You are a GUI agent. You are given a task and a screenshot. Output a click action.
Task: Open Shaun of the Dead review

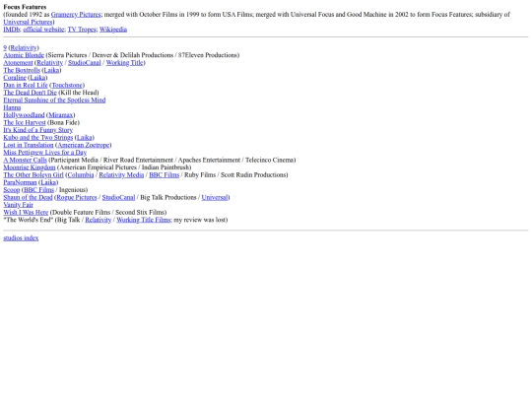click(28, 197)
